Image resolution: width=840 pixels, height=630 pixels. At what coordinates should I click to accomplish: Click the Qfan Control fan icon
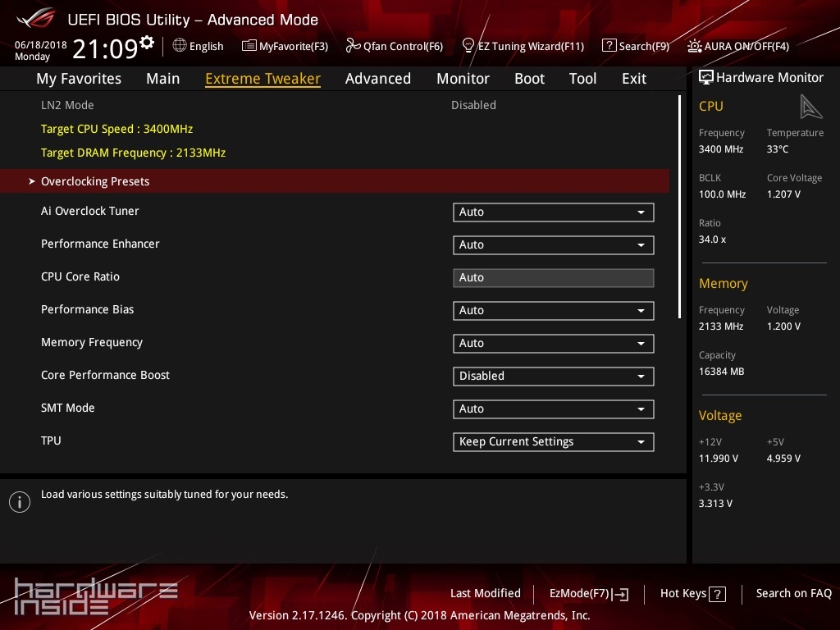pyautogui.click(x=353, y=46)
